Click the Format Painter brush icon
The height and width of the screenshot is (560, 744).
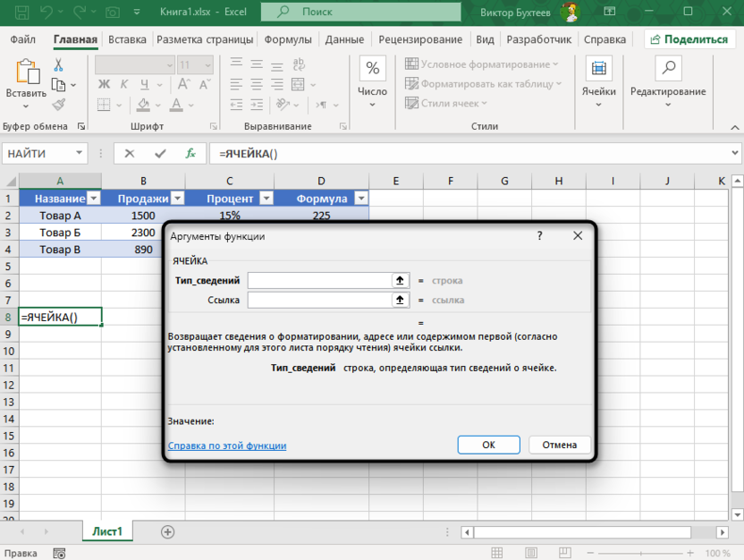tap(59, 105)
